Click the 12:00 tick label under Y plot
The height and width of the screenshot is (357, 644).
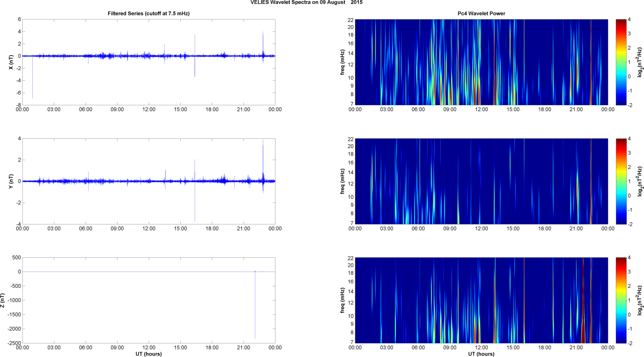[149, 229]
